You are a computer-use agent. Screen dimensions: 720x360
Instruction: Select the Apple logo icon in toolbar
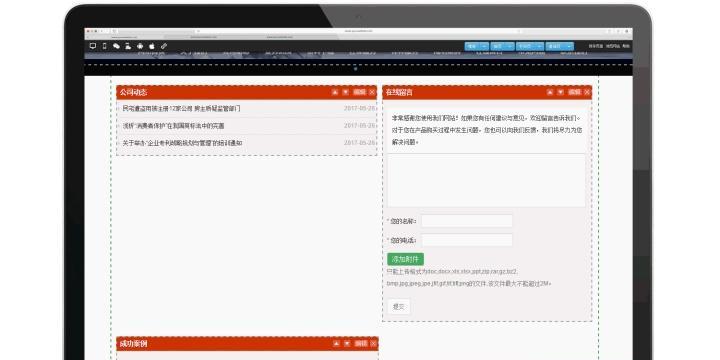pyautogui.click(x=152, y=46)
